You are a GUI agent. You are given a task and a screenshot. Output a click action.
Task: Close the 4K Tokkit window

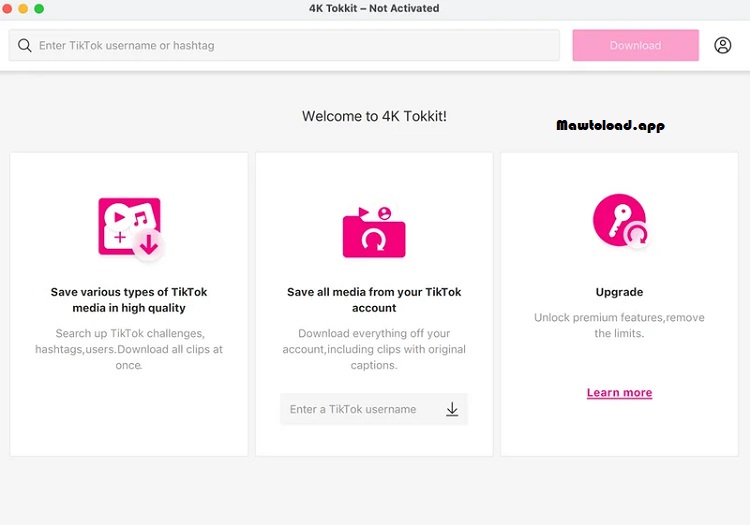7,9
